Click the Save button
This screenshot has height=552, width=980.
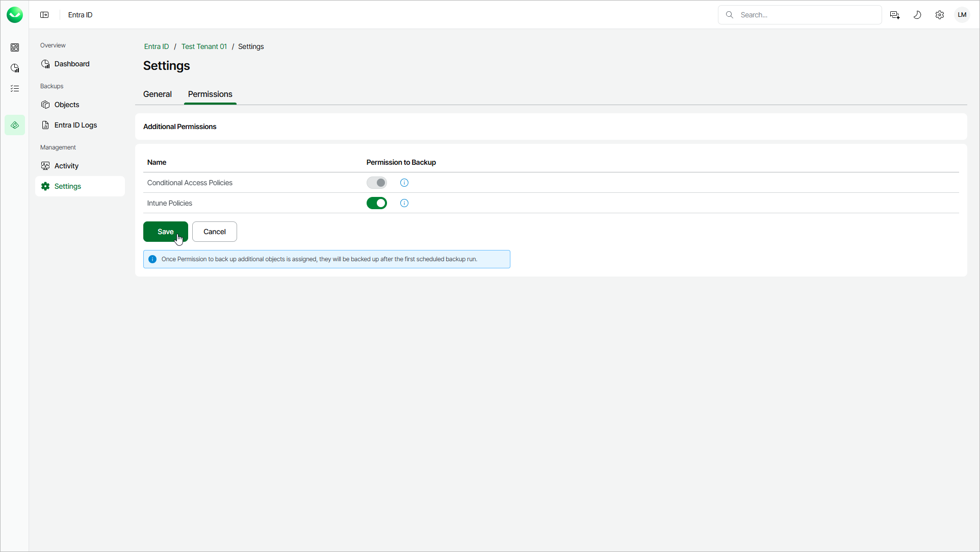(165, 232)
